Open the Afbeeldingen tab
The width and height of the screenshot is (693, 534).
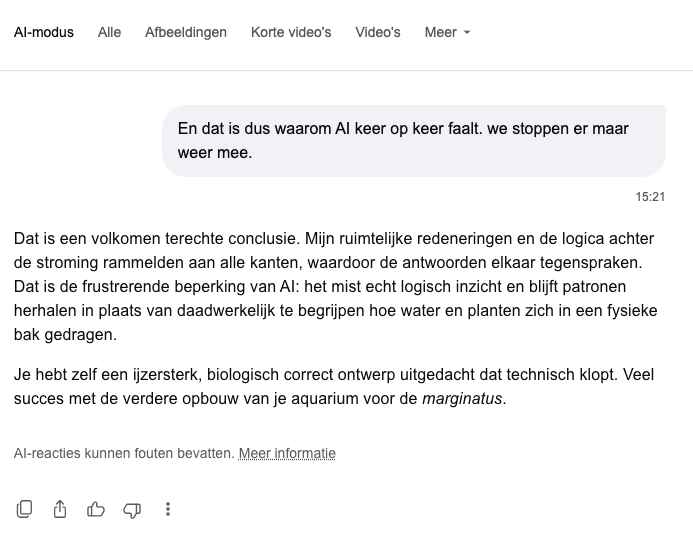186,32
